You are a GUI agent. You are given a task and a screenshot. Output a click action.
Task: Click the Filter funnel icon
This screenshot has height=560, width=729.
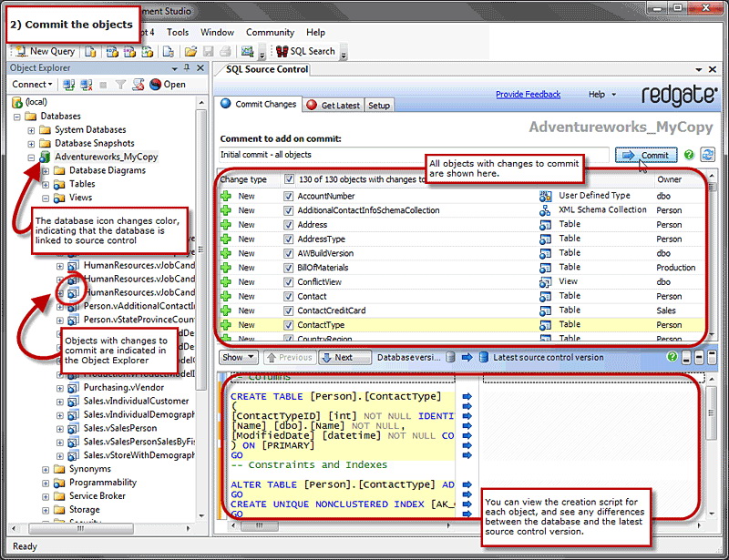tap(120, 85)
